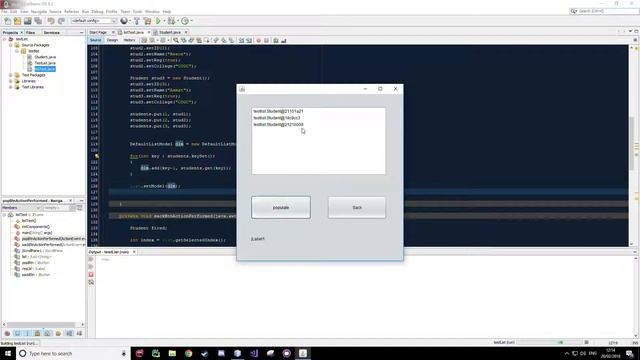
Task: Click the web browser globe icon
Action: 124,21
